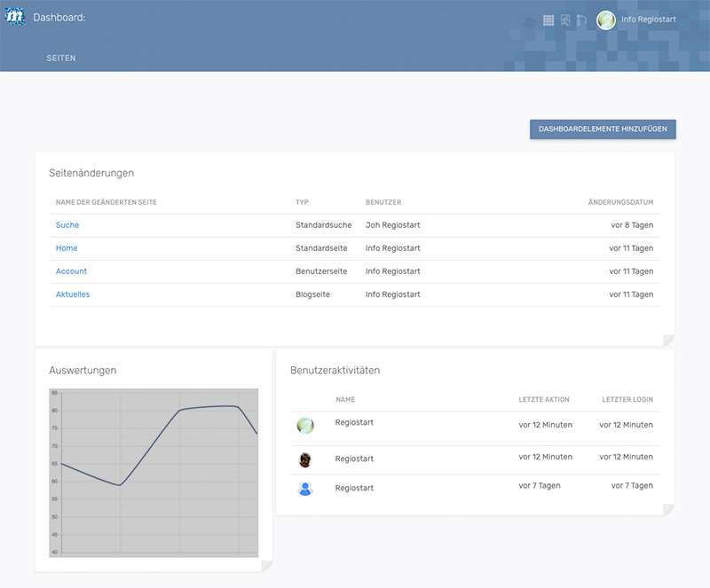This screenshot has width=710, height=588.
Task: Click the Änderungsdatum column header
Action: (x=620, y=203)
